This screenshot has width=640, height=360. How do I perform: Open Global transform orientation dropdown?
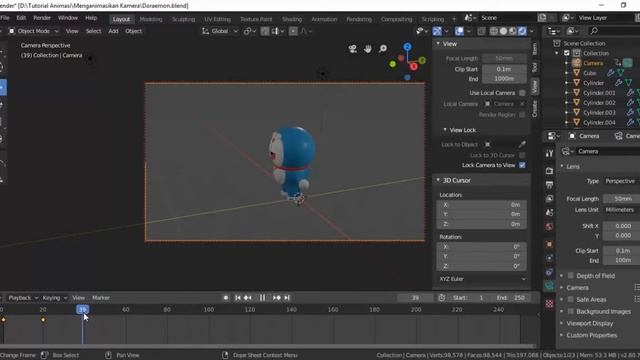tap(220, 31)
